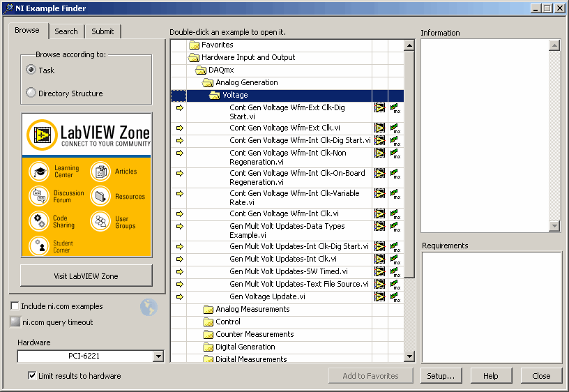Click the globe icon beside ni.com examples
Screen dimensions: 569x392
pos(149,308)
